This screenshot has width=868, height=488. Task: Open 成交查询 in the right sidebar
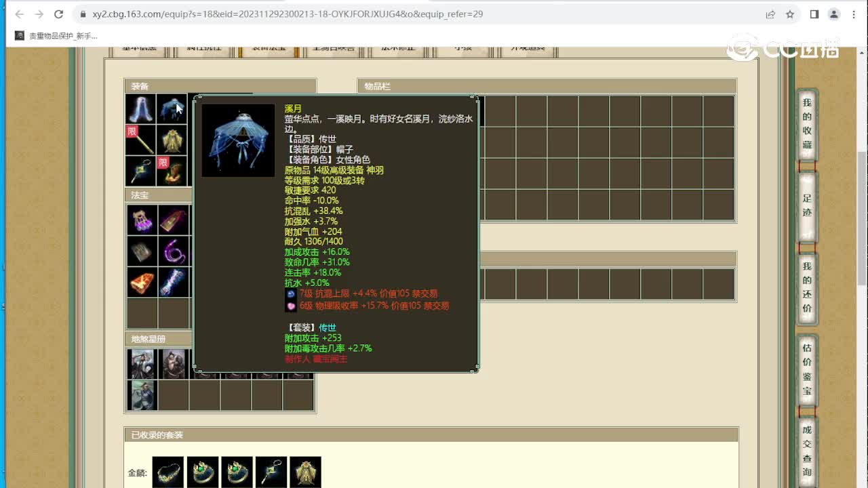[x=807, y=451]
